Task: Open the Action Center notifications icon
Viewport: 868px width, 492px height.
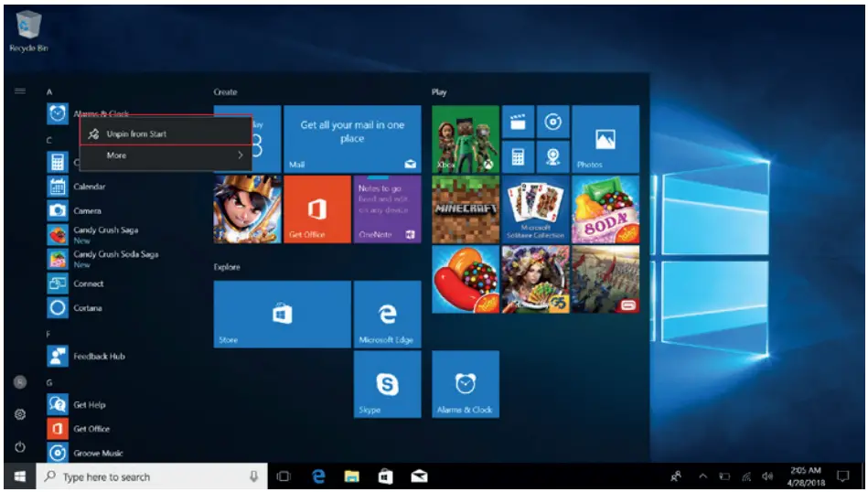Action: 842,476
